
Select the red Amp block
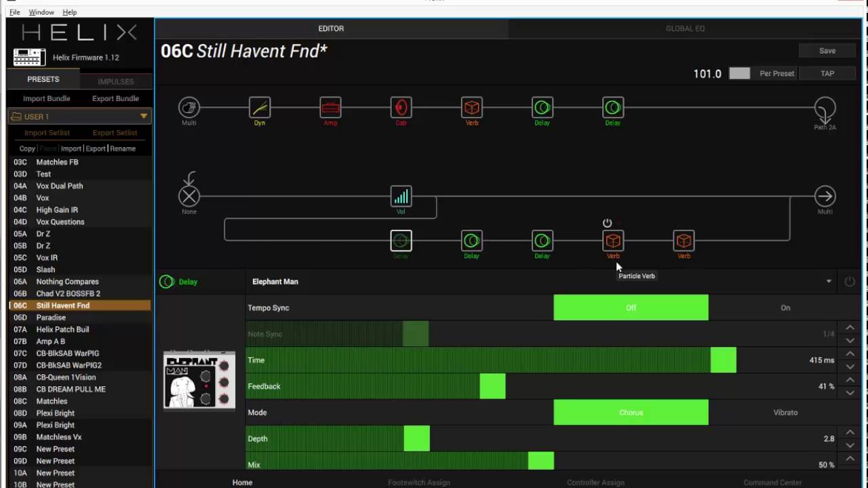pos(330,107)
